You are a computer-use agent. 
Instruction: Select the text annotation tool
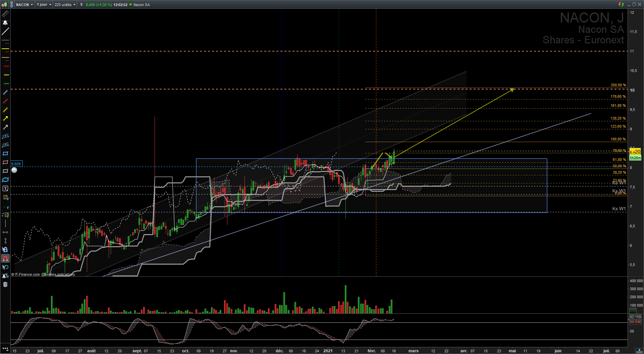tap(5, 189)
